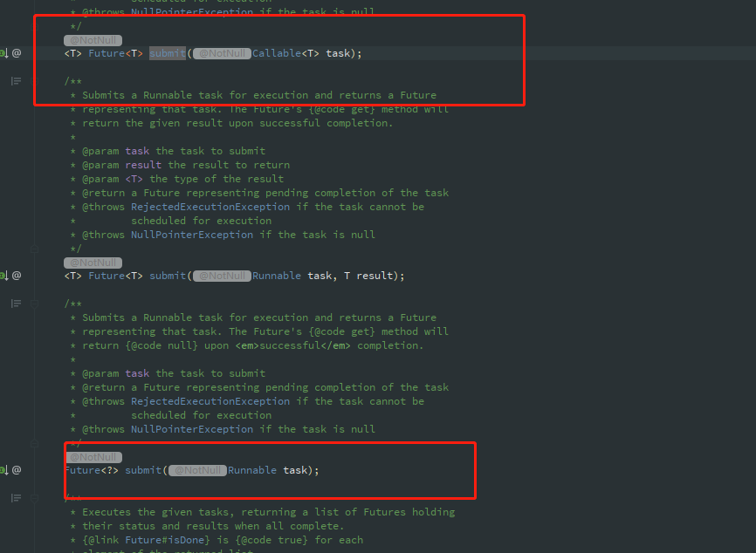The image size is (756, 553).
Task: Click the Callable<T> type in first submit signature
Action: 285,53
